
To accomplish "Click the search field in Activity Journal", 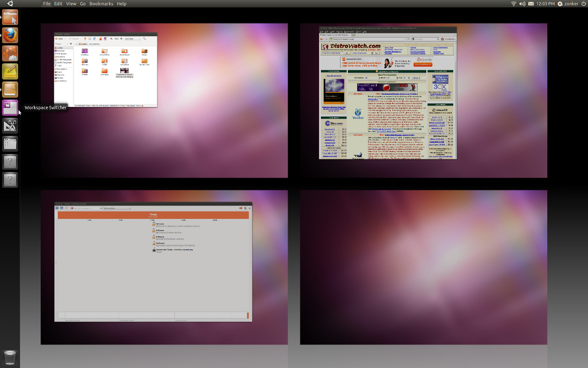I will [x=86, y=208].
